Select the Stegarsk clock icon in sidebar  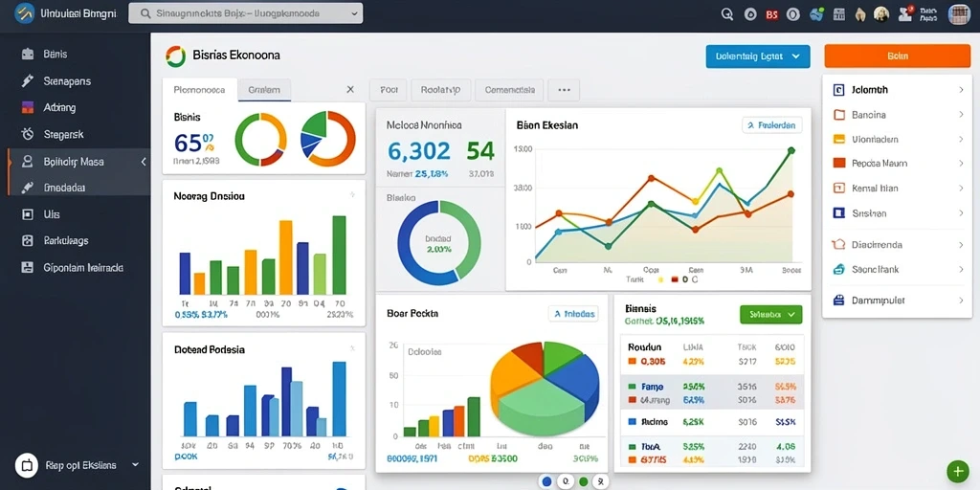[27, 134]
